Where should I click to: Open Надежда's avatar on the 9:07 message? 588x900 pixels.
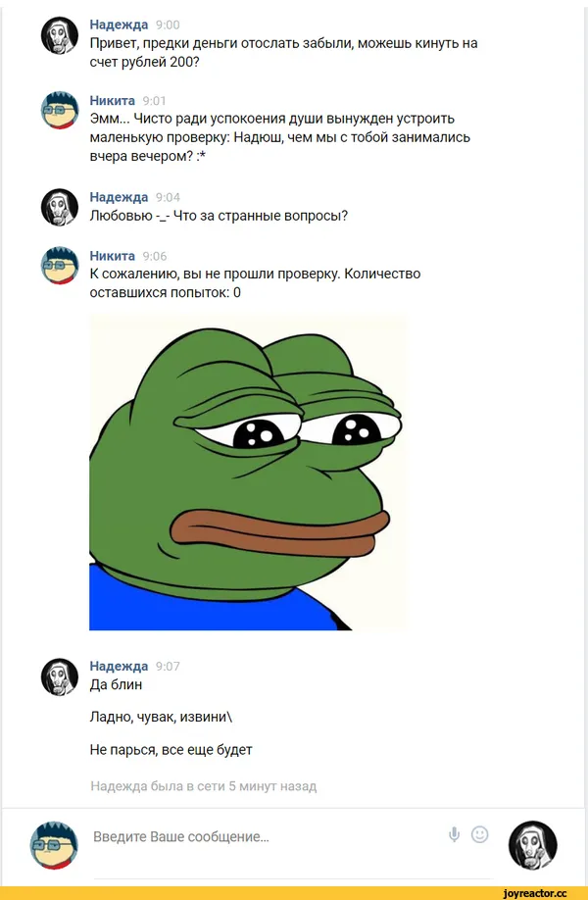point(60,676)
